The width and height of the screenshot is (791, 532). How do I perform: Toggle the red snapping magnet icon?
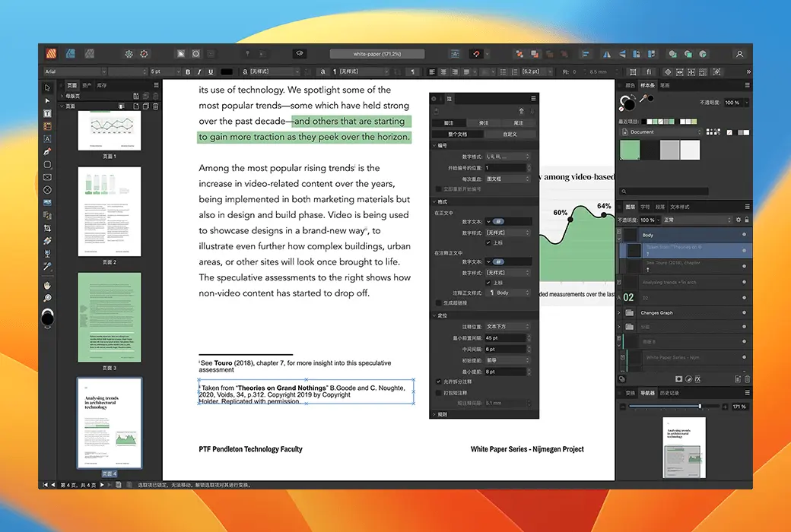pos(475,54)
